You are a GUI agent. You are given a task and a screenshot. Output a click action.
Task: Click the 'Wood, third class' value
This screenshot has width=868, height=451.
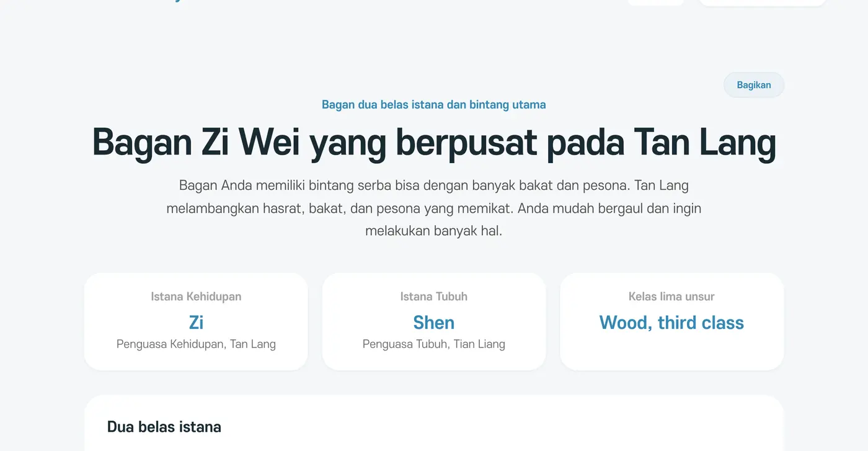672,323
